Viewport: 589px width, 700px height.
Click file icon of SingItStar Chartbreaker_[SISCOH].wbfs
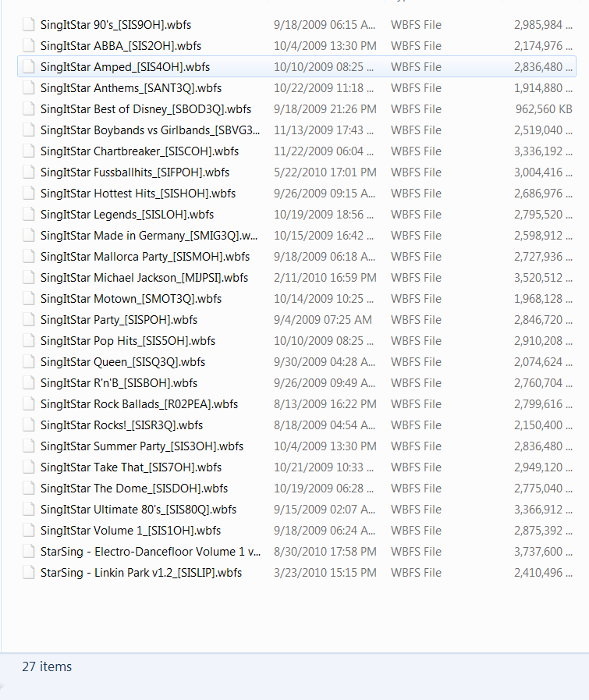point(29,151)
